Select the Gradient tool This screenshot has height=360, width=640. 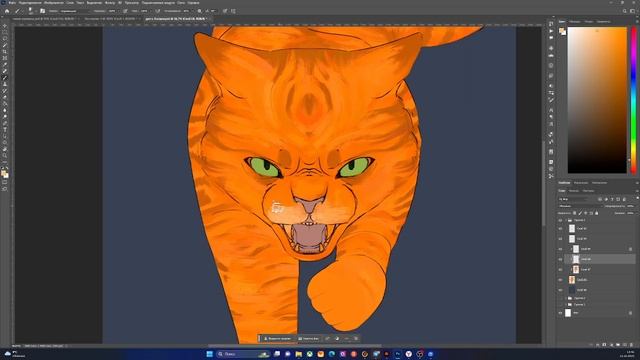(x=5, y=104)
